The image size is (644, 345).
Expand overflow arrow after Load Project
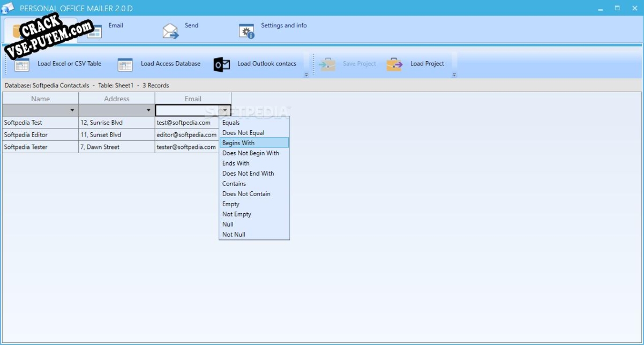[x=454, y=75]
